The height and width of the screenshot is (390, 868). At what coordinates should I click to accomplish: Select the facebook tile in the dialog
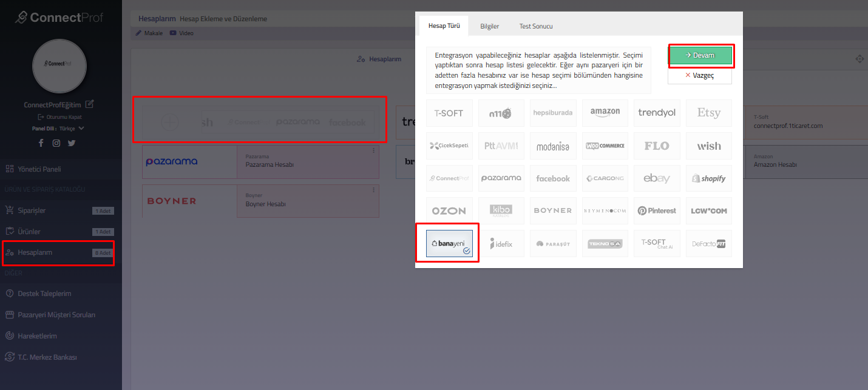click(x=553, y=178)
